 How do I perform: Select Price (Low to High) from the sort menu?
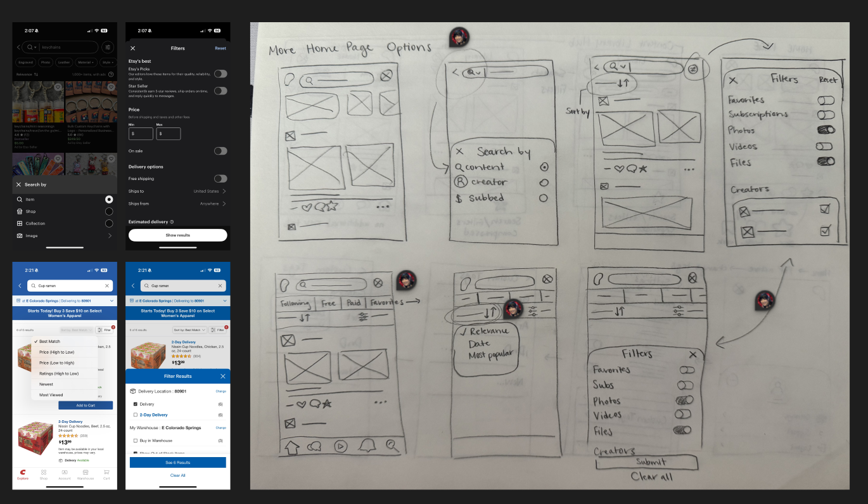[57, 362]
